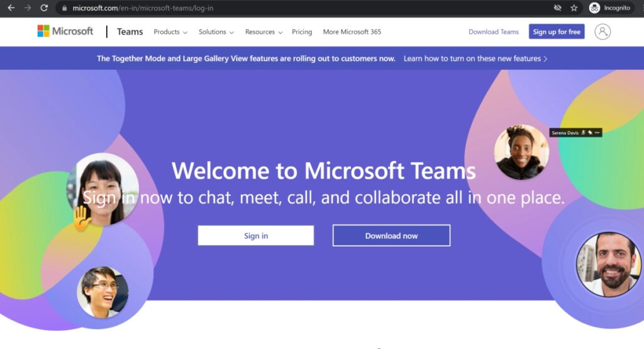Expand the Solutions dropdown menu
The width and height of the screenshot is (644, 349).
pos(216,31)
